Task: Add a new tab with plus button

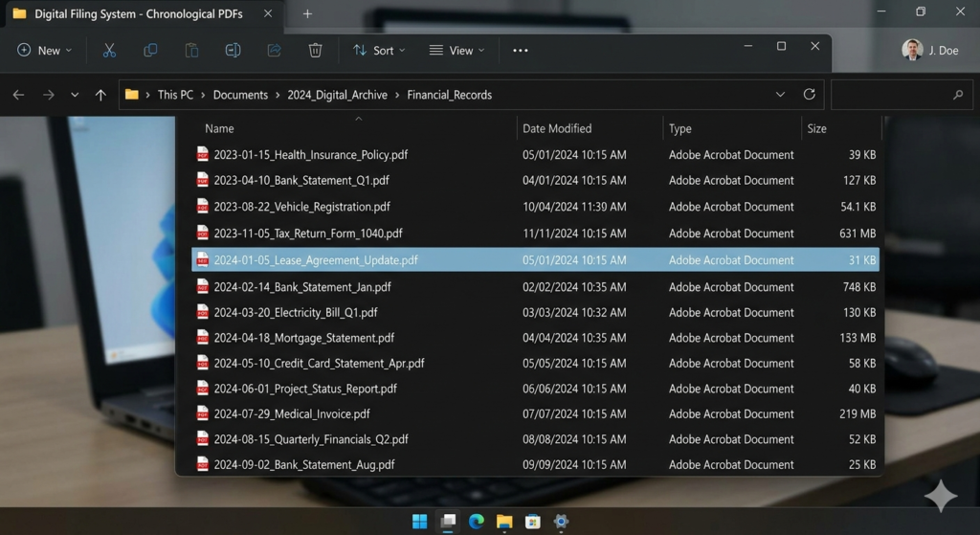Action: [307, 13]
